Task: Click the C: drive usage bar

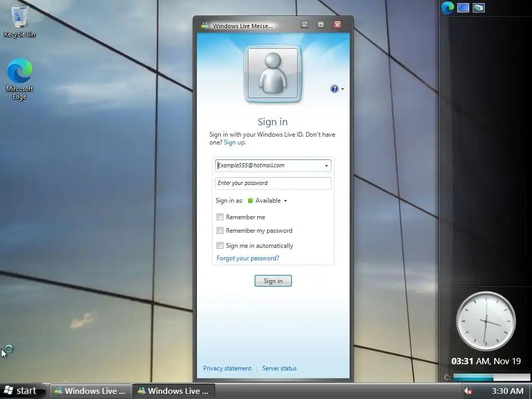Action: [491, 377]
